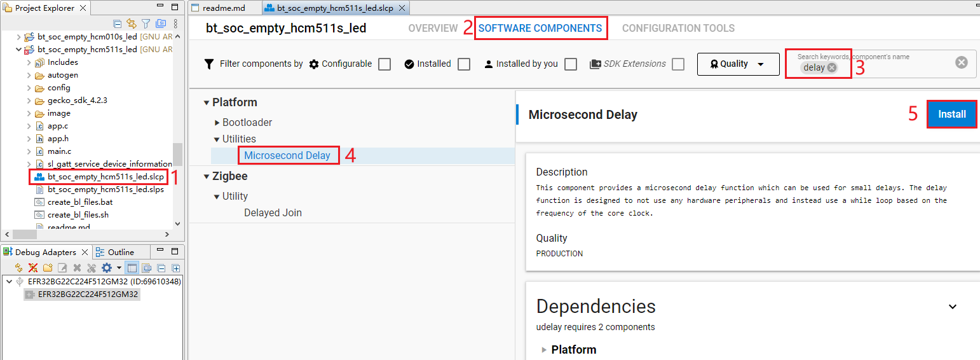Image resolution: width=980 pixels, height=360 pixels.
Task: Open Project Explorer filter funnel icon
Action: 146,24
